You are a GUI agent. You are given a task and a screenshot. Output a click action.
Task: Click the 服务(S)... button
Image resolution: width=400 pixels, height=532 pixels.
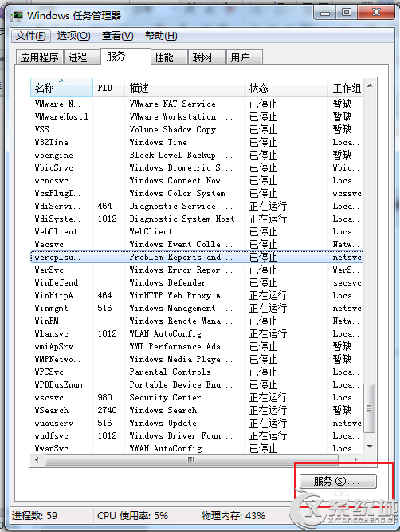tap(338, 481)
